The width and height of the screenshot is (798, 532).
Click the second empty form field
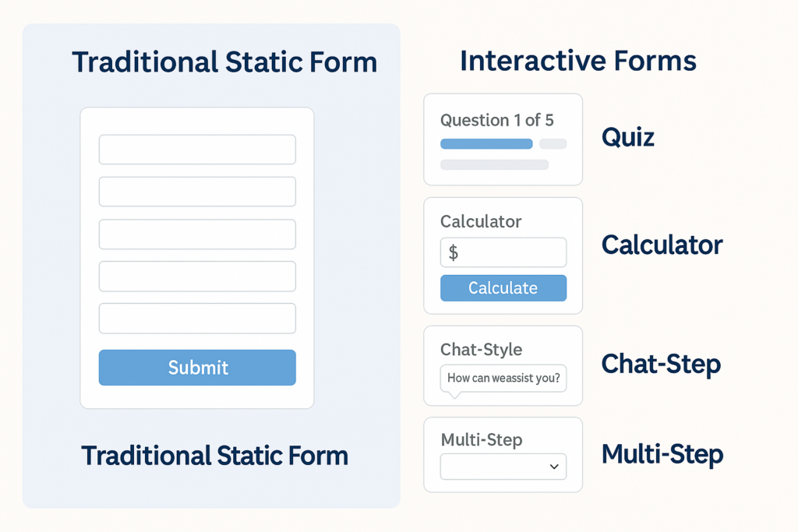coord(197,192)
